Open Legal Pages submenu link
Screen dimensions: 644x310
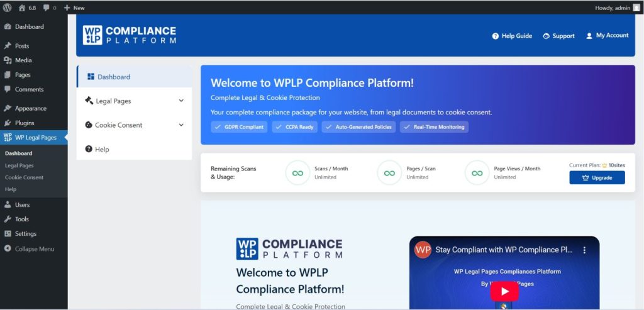[x=19, y=165]
